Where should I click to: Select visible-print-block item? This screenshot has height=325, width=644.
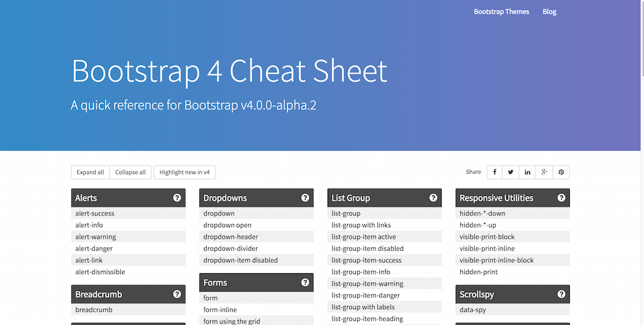(513, 237)
